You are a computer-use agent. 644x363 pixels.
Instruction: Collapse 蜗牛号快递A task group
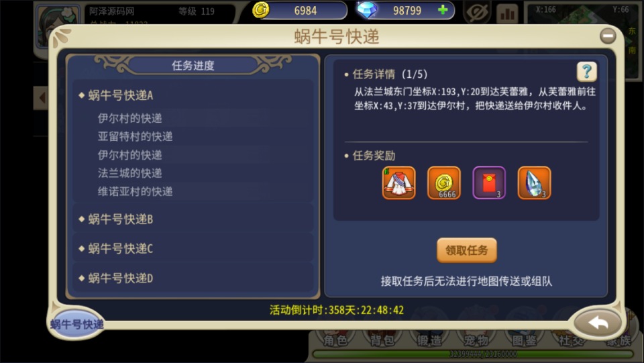[x=193, y=95]
